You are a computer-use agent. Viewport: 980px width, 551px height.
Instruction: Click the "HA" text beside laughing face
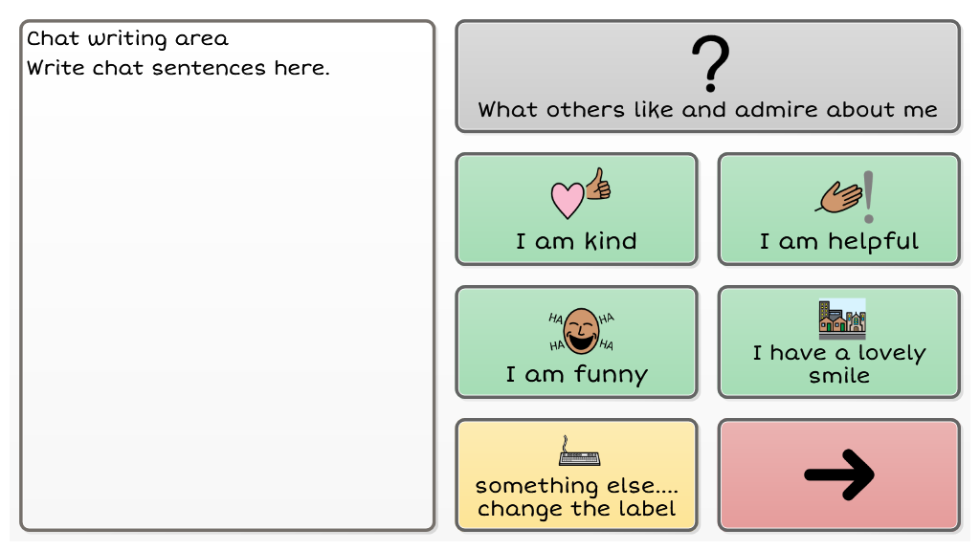(x=556, y=318)
